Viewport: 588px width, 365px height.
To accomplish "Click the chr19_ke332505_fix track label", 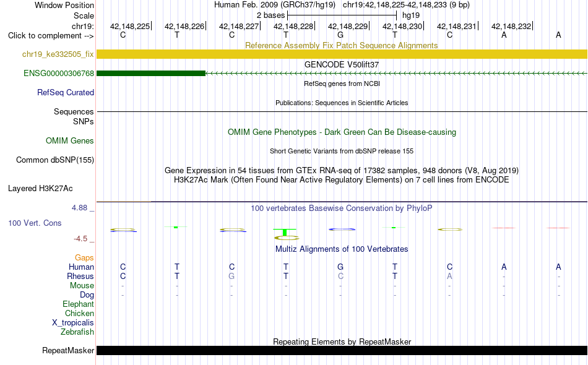I will [x=58, y=54].
